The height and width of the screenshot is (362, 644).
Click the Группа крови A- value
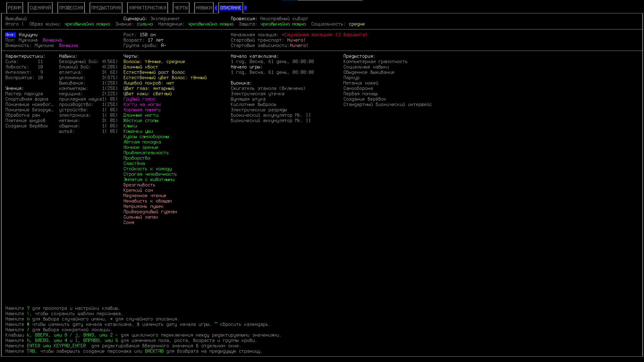coord(164,46)
